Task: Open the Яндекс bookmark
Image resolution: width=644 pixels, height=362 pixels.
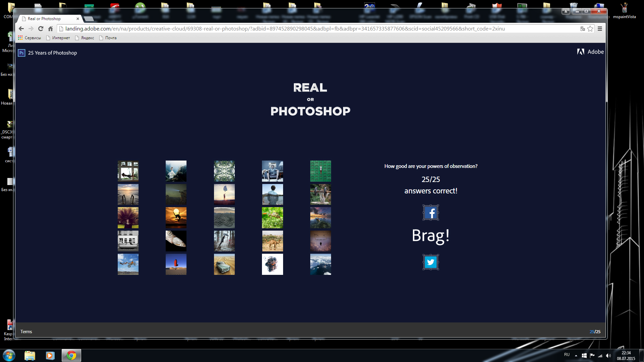Action: click(x=85, y=38)
